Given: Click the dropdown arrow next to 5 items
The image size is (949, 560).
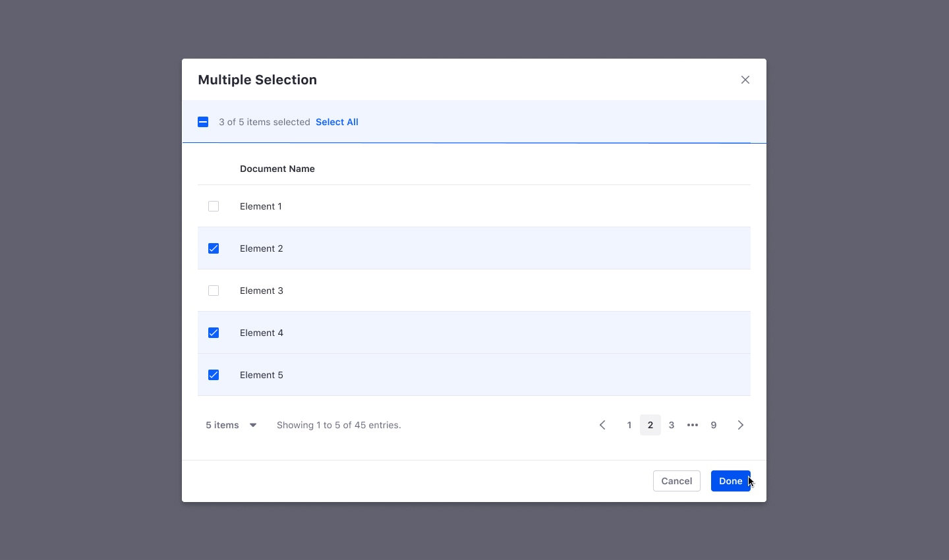Looking at the screenshot, I should click(253, 425).
